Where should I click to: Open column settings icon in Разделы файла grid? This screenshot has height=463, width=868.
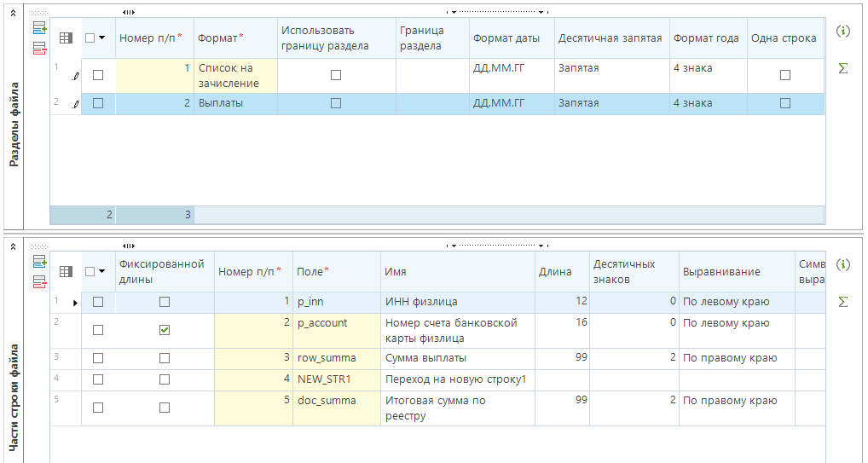click(x=66, y=38)
